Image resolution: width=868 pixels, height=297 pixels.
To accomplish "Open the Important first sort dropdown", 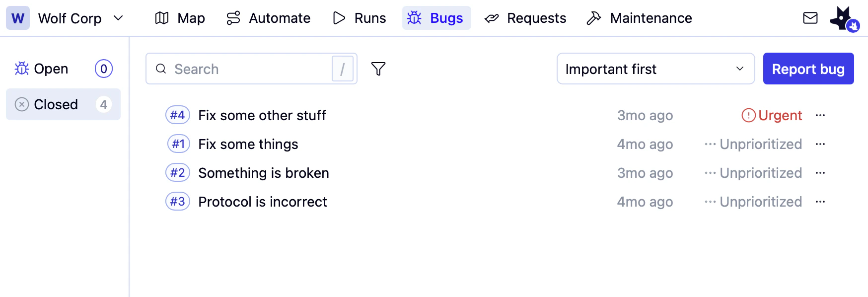I will [x=655, y=69].
